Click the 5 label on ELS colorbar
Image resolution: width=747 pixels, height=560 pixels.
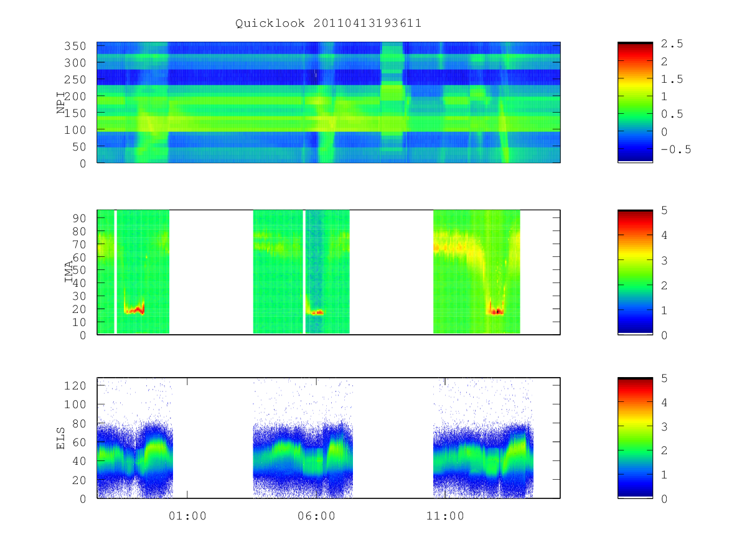[x=665, y=378]
